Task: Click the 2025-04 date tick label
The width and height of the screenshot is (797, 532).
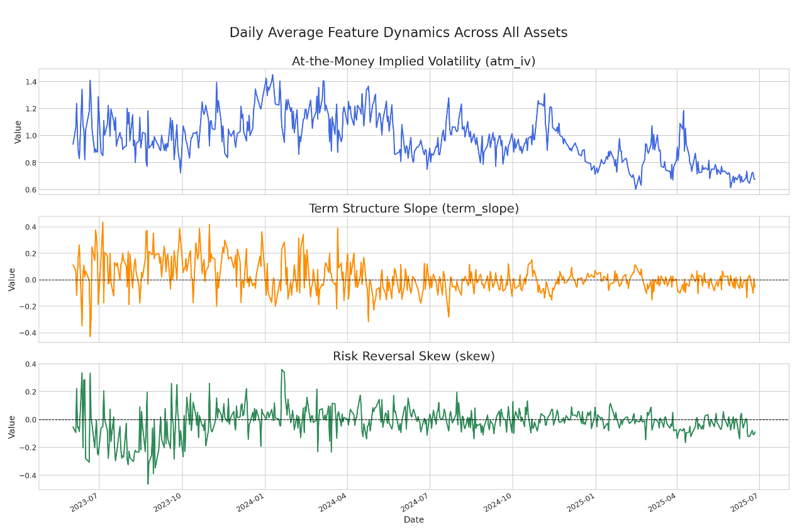Action: point(664,504)
